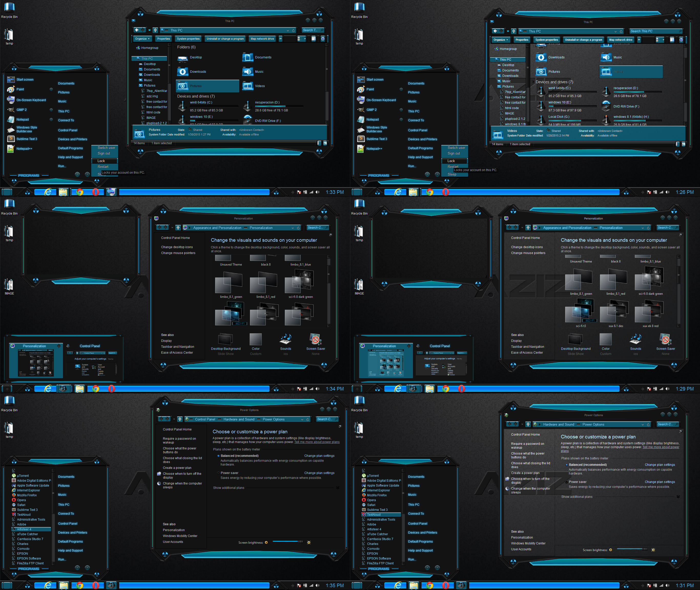Open Tell me more link on 1:35 PM desktop
This screenshot has height=590, width=700.
316,442
